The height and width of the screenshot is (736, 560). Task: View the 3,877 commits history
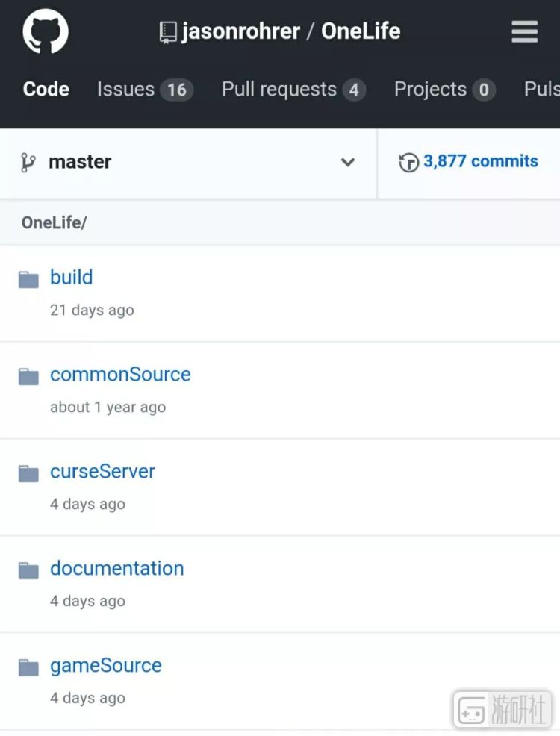(480, 162)
